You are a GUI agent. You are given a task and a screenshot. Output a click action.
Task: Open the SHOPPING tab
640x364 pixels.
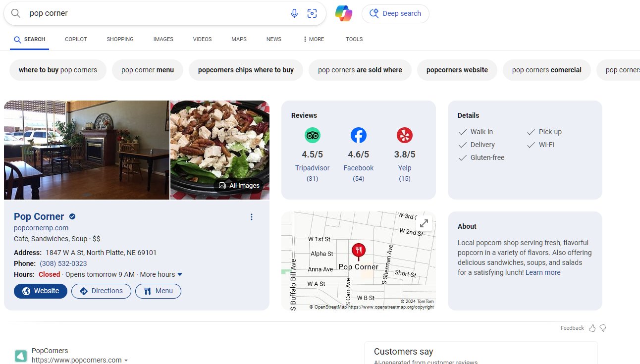point(120,39)
